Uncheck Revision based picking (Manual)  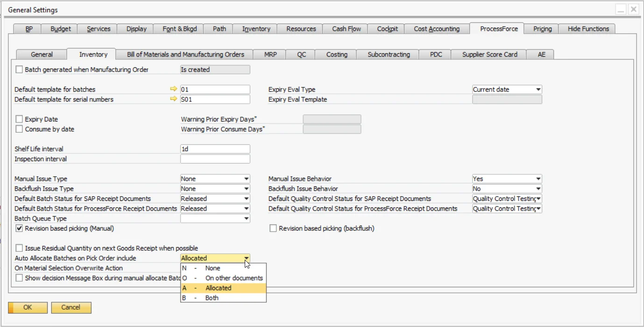19,228
